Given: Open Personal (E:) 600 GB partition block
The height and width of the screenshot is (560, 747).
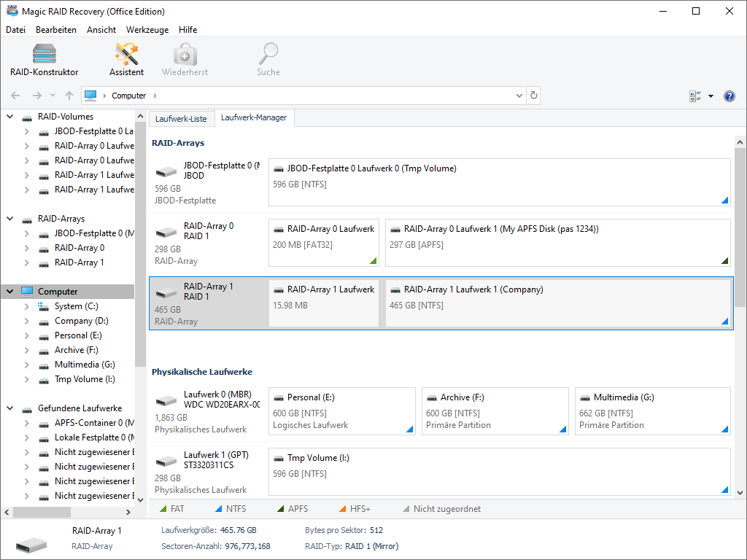Looking at the screenshot, I should pyautogui.click(x=342, y=411).
